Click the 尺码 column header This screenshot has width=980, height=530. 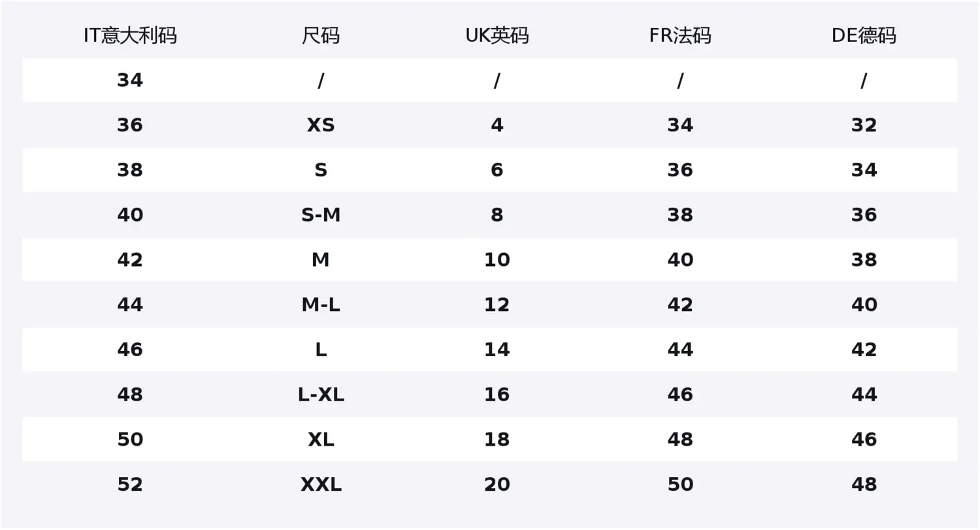click(x=321, y=35)
